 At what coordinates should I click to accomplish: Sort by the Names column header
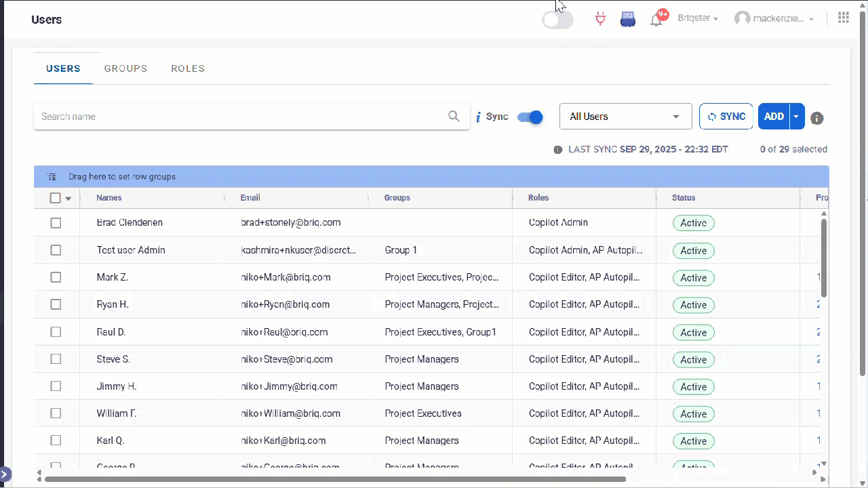coord(109,198)
